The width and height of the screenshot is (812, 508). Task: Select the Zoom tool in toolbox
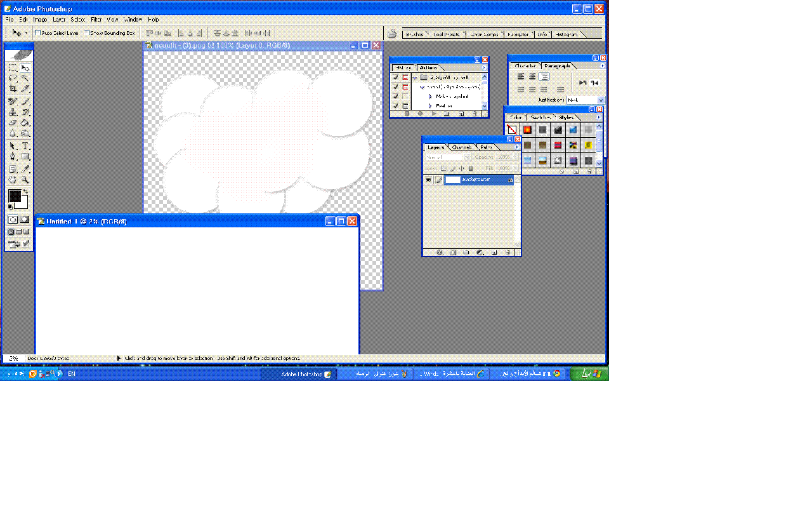pos(25,180)
